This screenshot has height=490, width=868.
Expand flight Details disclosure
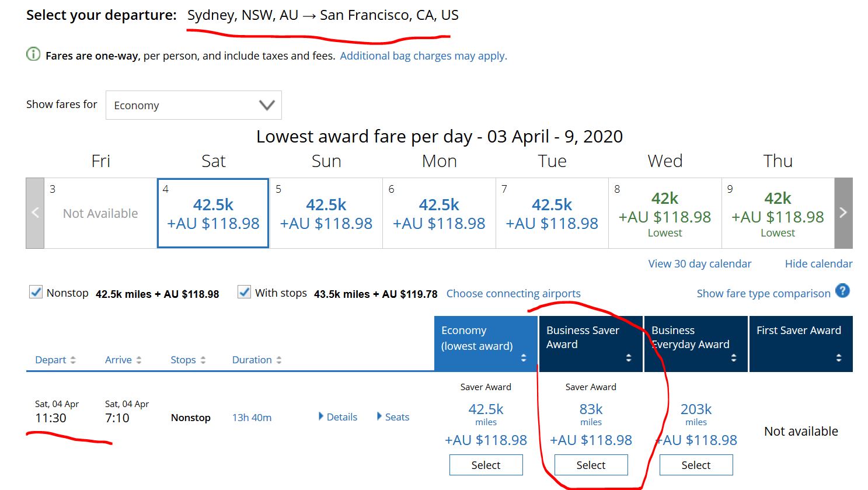(x=338, y=417)
